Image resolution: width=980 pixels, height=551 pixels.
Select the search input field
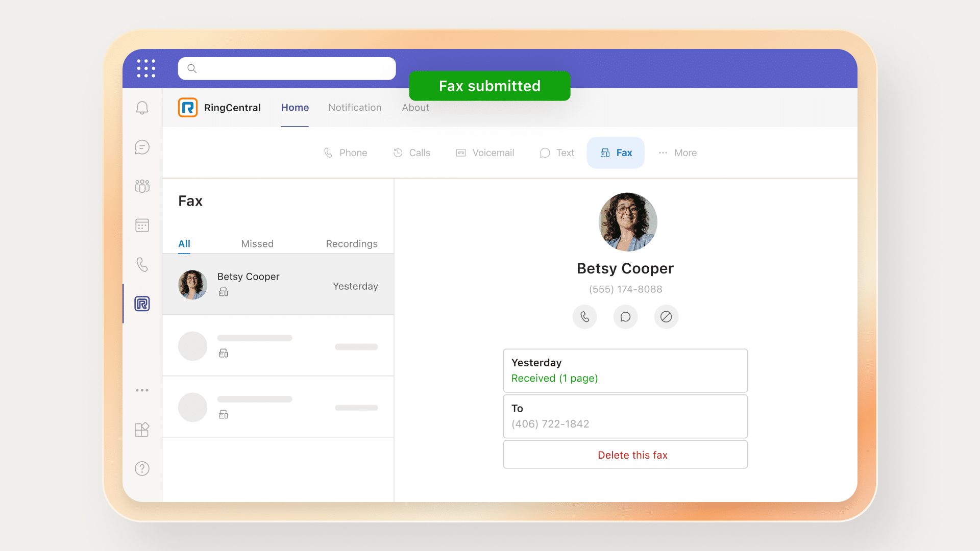tap(287, 68)
